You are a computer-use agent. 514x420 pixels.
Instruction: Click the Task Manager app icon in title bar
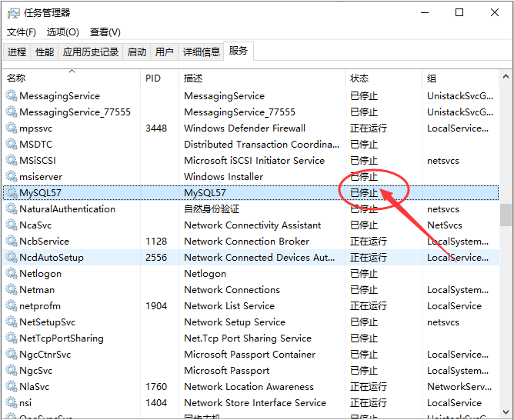12,12
